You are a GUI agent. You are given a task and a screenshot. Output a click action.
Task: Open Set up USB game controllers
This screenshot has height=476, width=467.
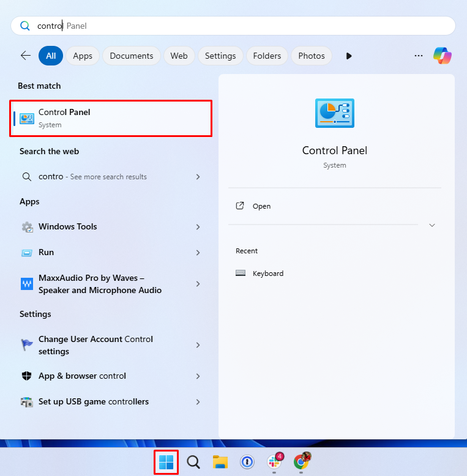111,402
